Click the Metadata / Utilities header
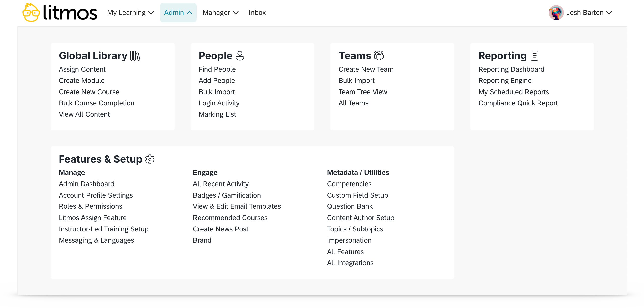 [x=358, y=172]
